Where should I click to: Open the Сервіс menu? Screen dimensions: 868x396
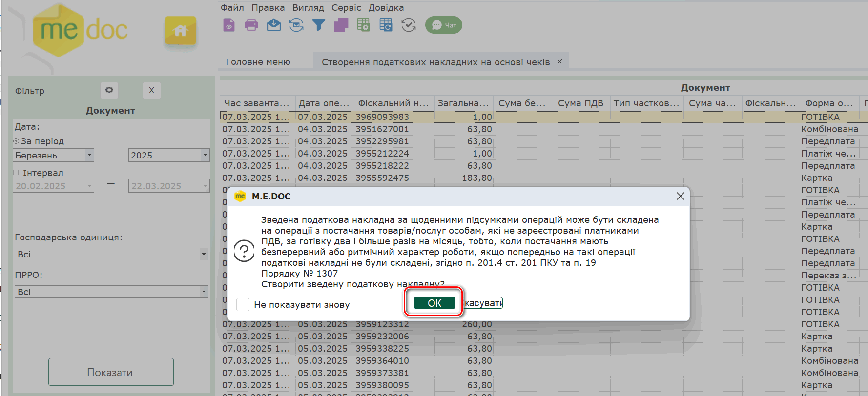(346, 8)
